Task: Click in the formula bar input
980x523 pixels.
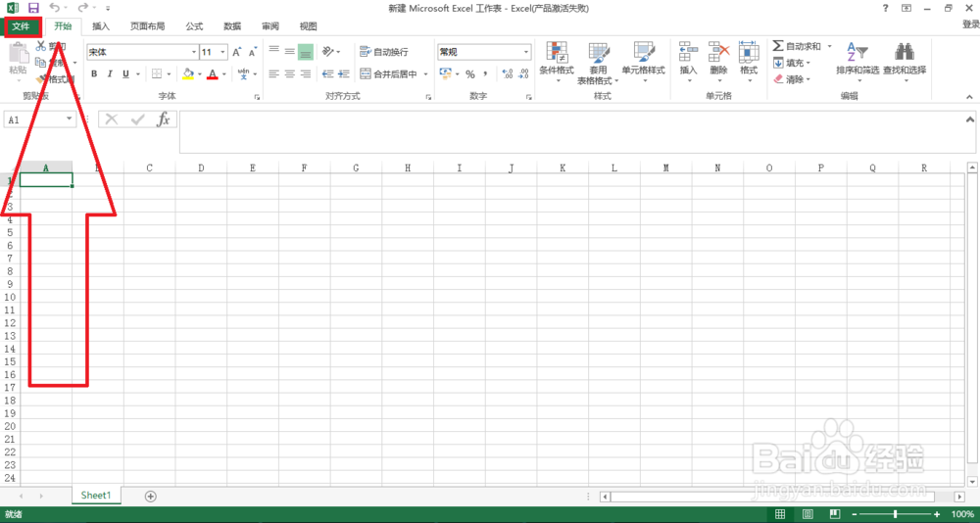Action: [571, 132]
